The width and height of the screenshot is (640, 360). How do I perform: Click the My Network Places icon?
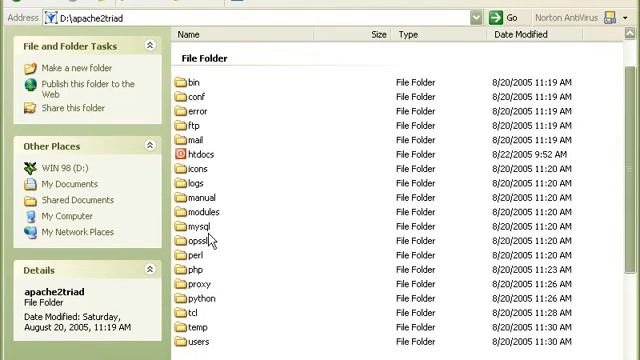30,232
